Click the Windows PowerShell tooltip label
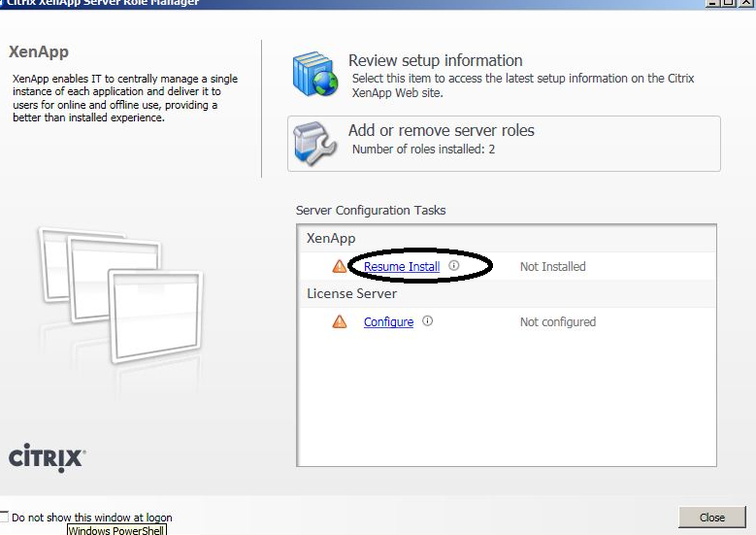This screenshot has width=756, height=535. [x=116, y=530]
